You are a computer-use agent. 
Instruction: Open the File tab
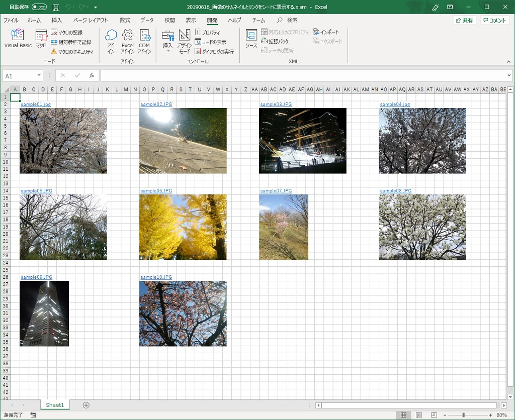point(11,20)
